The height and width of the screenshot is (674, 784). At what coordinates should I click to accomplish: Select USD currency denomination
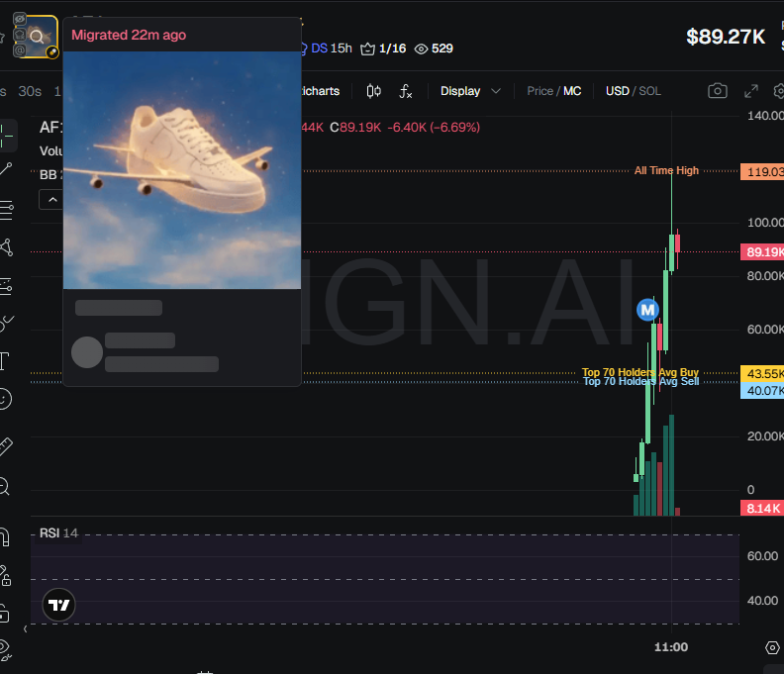[618, 91]
